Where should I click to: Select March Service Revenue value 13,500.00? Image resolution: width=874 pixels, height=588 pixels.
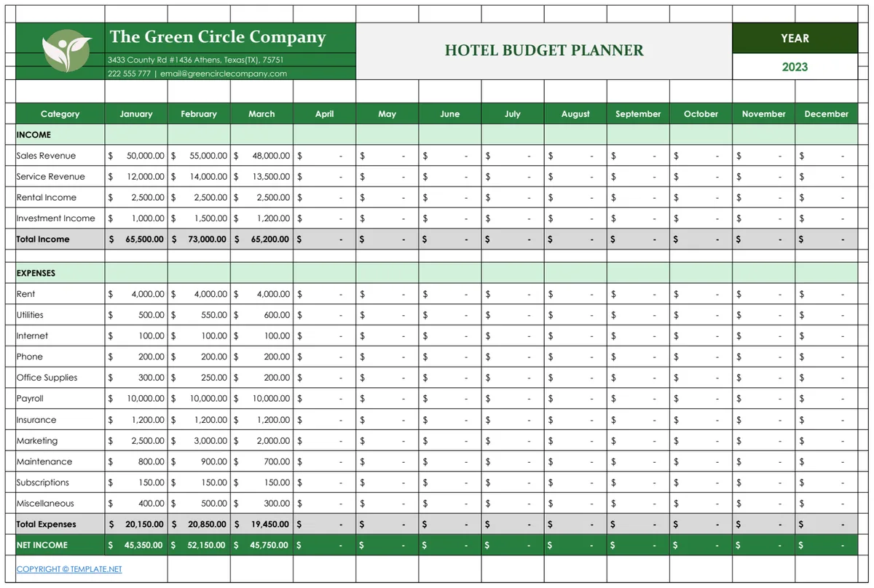click(x=261, y=176)
